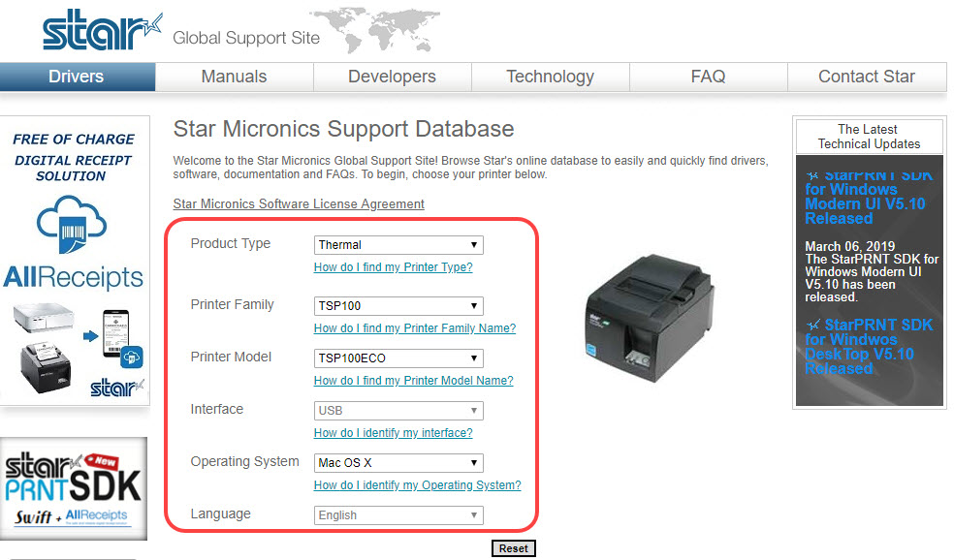Go to the Developers tab
Viewport: 954px width, 560px height.
point(393,77)
